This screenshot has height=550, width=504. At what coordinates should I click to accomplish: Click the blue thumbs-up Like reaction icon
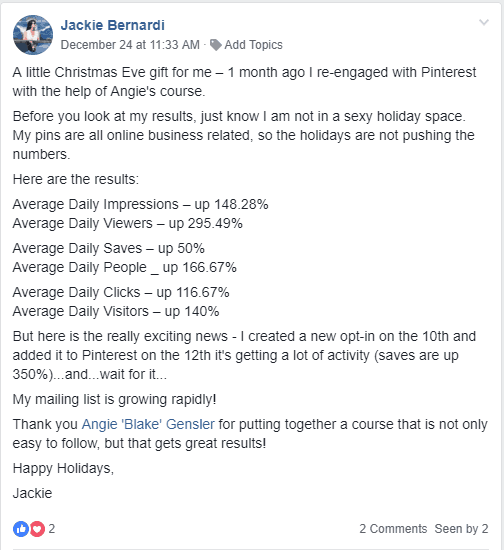point(21,529)
